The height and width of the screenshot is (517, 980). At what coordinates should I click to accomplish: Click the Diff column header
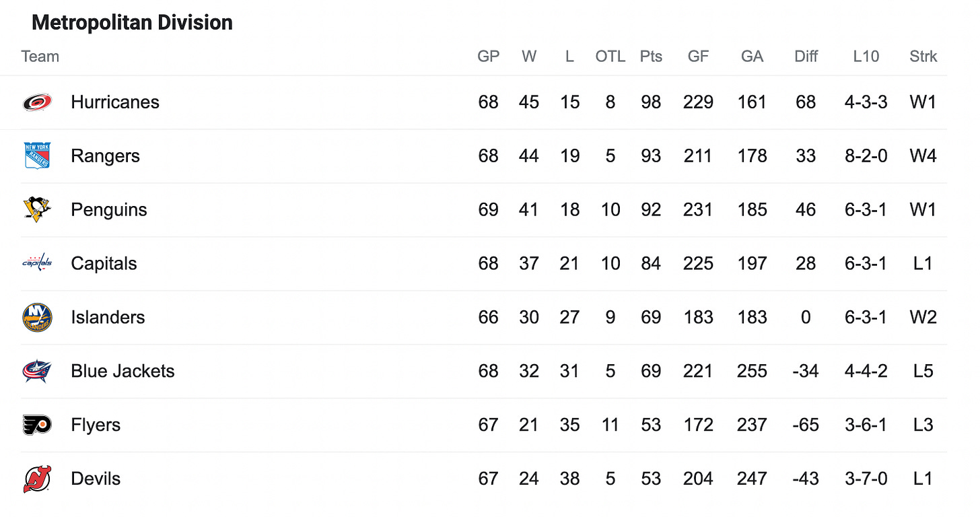tap(806, 57)
